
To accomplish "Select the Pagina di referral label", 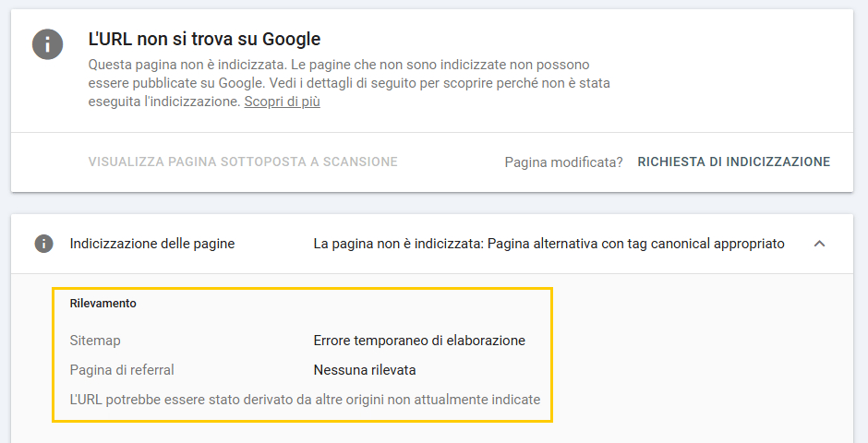I will 122,369.
